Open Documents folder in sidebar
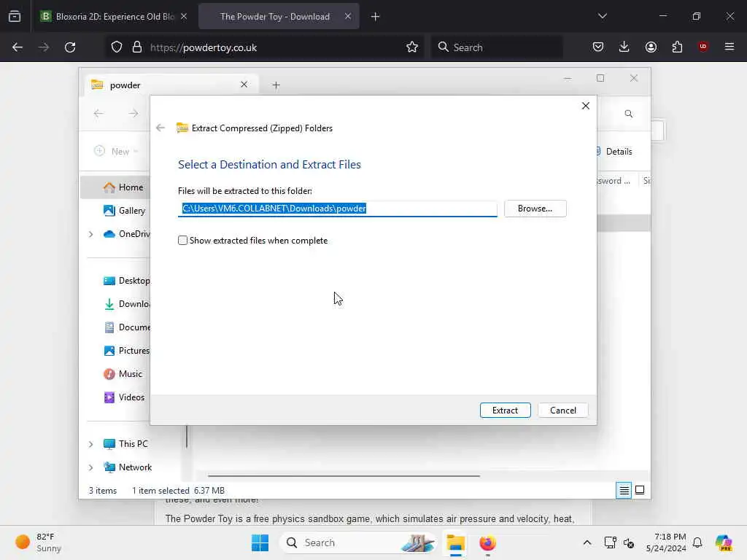Screen dimensions: 747x560 pyautogui.click(x=126, y=327)
